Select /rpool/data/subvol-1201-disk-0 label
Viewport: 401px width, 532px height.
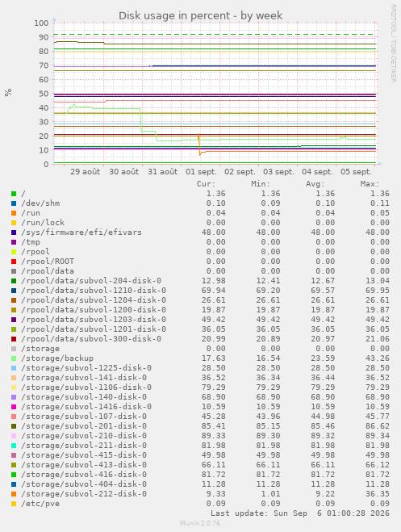[94, 329]
